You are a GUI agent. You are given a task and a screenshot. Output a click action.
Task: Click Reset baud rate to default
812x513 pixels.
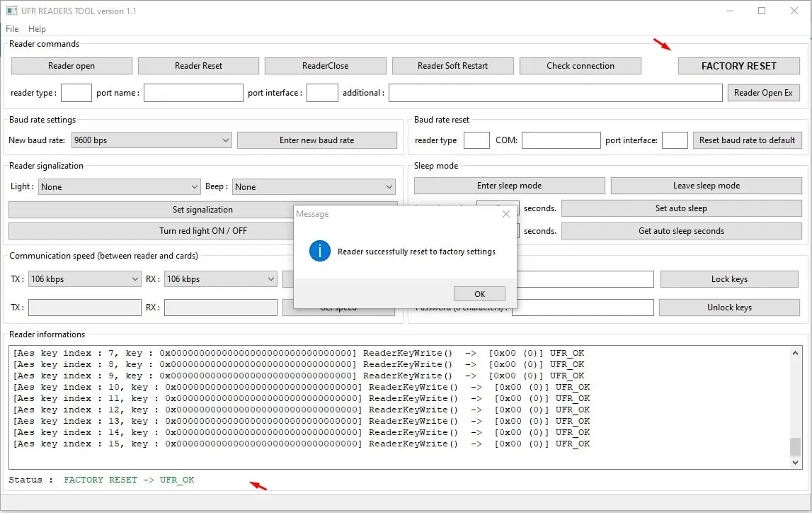pos(748,140)
